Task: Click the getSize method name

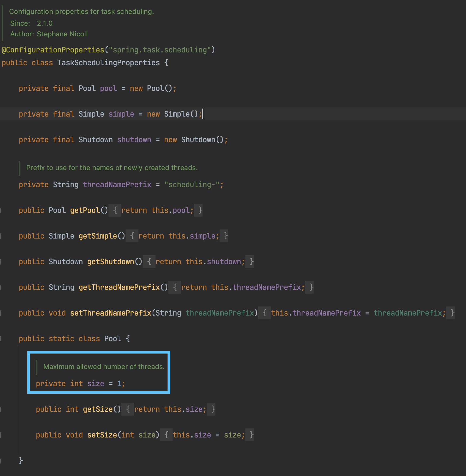Action: pos(98,409)
